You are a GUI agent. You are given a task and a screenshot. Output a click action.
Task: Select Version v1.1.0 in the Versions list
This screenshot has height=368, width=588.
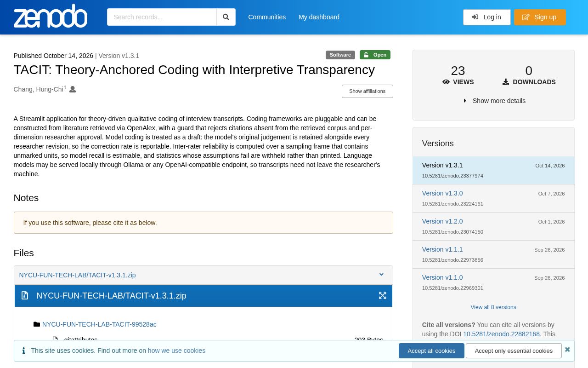(x=442, y=277)
